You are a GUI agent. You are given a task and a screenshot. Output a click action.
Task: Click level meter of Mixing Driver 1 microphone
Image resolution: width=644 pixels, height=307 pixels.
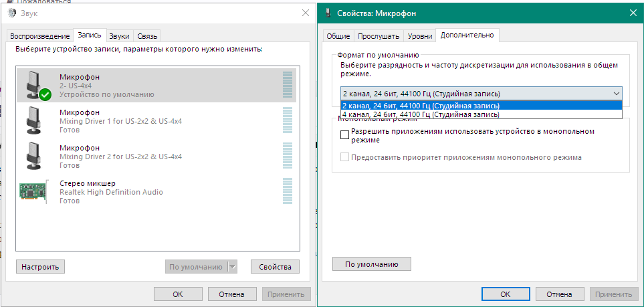click(x=288, y=120)
